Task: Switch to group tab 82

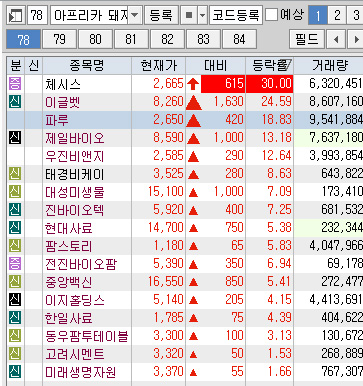Action: coord(167,39)
